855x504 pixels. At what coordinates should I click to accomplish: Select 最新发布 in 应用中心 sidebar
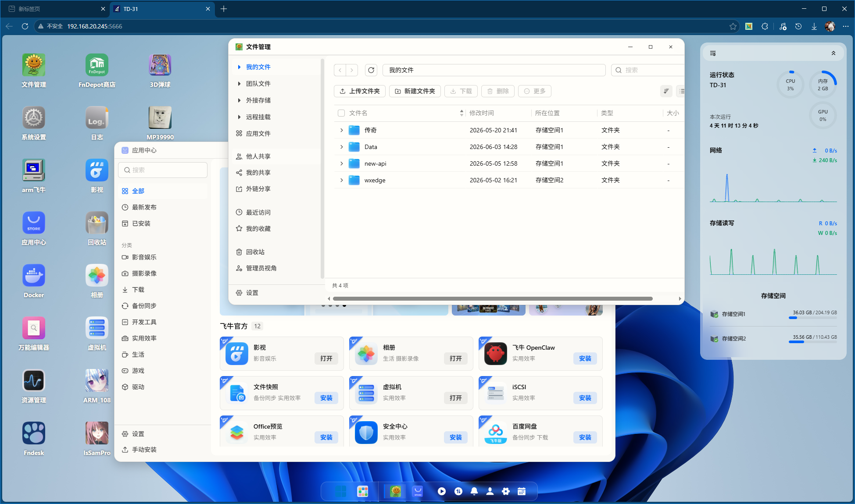tap(163, 207)
